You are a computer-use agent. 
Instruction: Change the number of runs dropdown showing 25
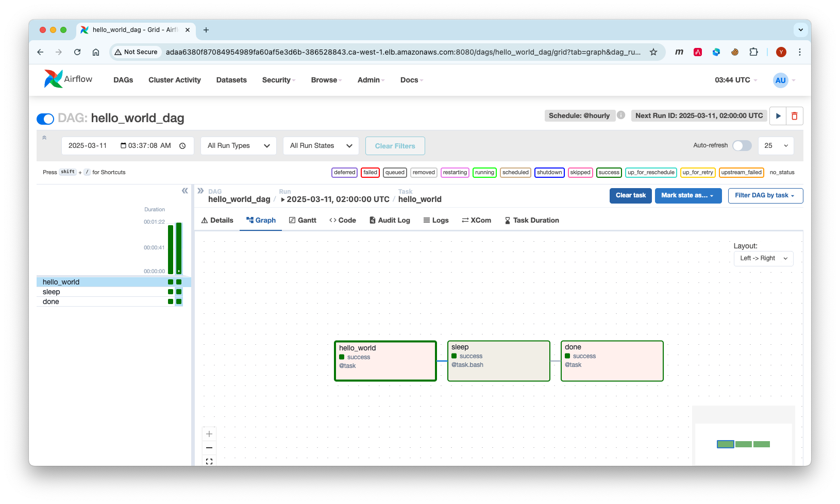(776, 146)
